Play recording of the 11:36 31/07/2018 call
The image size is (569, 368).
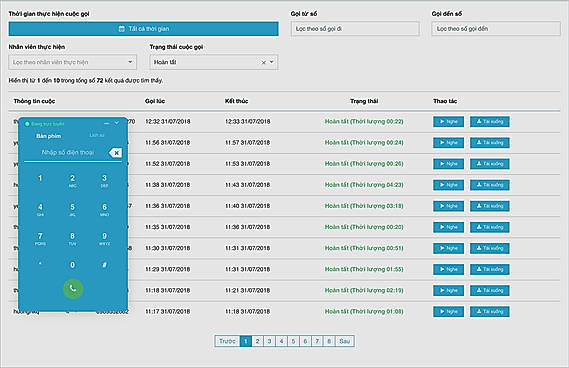[x=448, y=206]
